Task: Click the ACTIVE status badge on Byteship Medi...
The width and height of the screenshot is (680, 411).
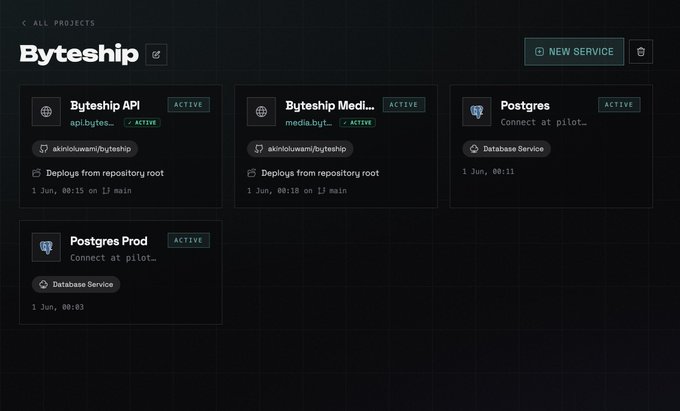Action: 404,104
